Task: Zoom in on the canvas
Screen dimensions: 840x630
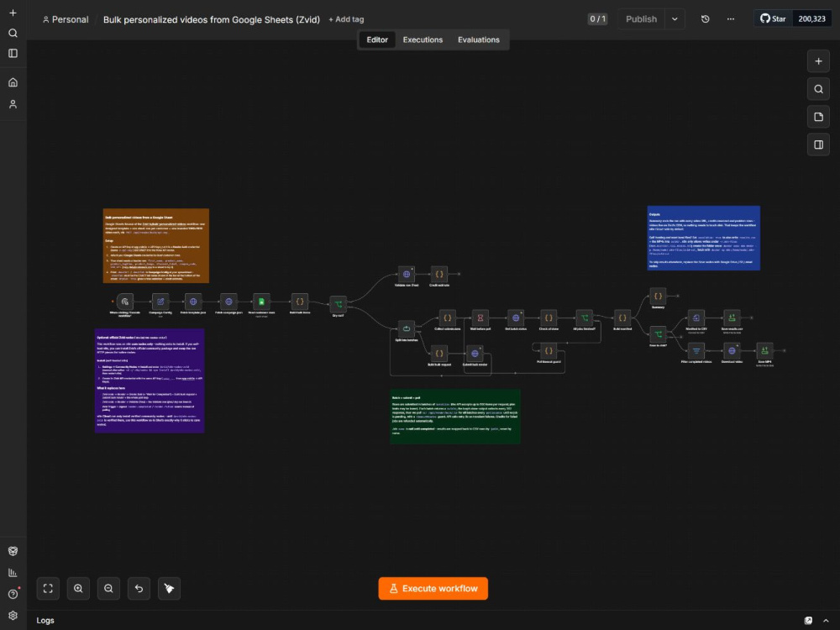Action: point(78,588)
